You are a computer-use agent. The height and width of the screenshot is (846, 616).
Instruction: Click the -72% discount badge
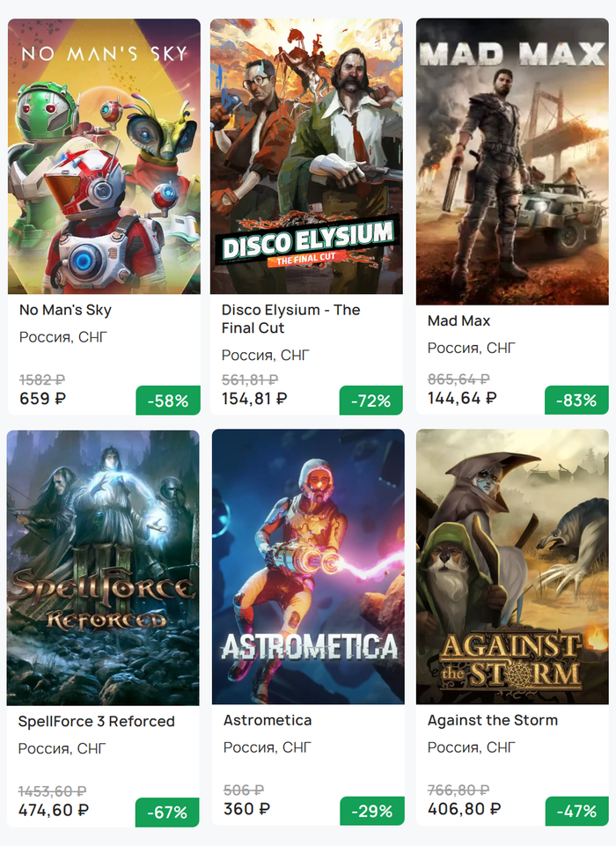click(370, 401)
